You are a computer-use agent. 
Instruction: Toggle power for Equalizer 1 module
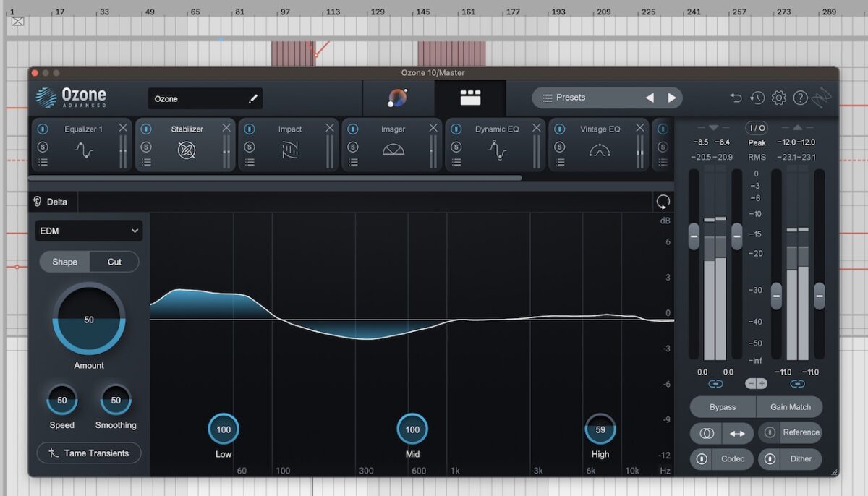(x=43, y=129)
